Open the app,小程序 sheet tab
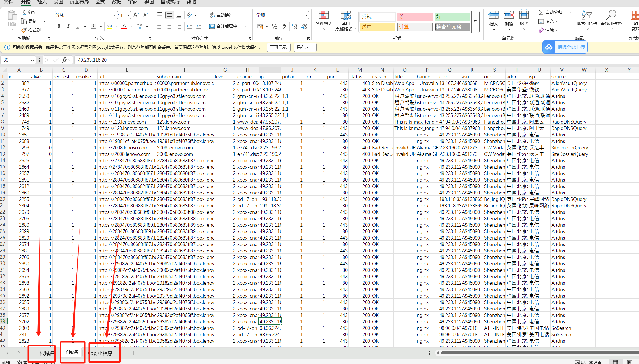 click(x=100, y=353)
